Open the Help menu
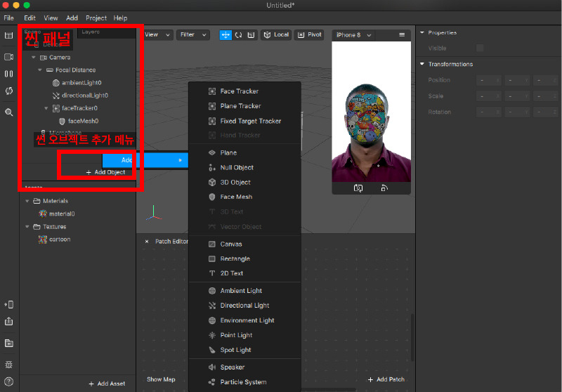Screen dimensions: 562x392 pyautogui.click(x=120, y=18)
